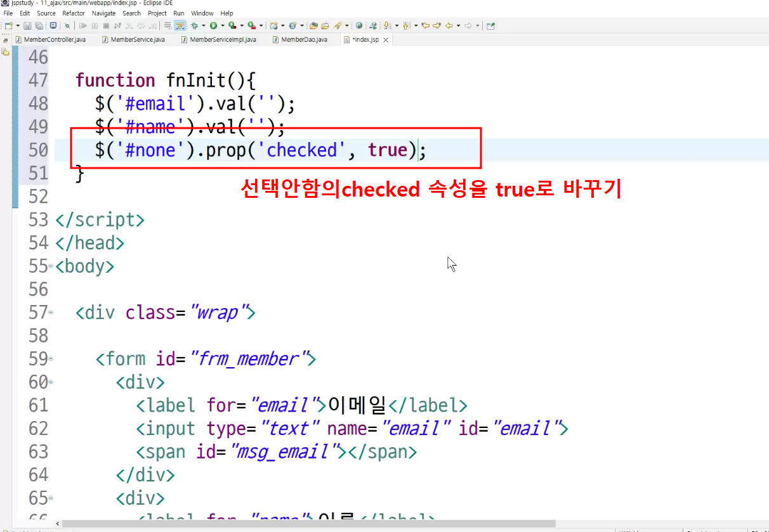This screenshot has height=532, width=769.
Task: Click the Restore view icon left of tabs
Action: click(x=5, y=40)
